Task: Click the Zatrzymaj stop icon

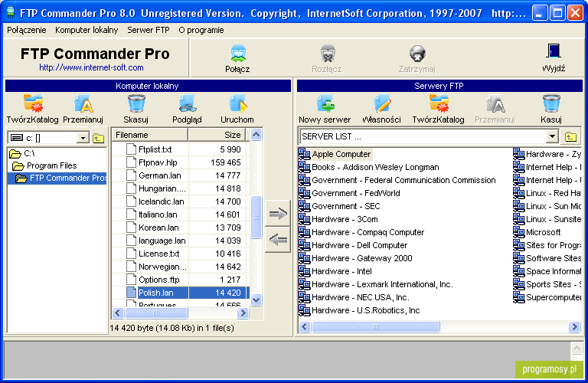Action: click(x=417, y=54)
